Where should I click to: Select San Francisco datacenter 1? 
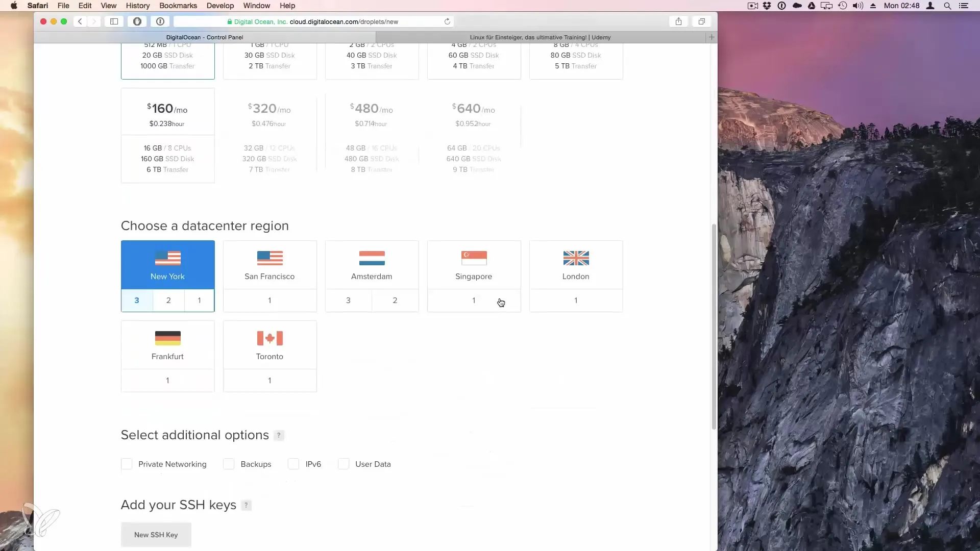click(270, 300)
